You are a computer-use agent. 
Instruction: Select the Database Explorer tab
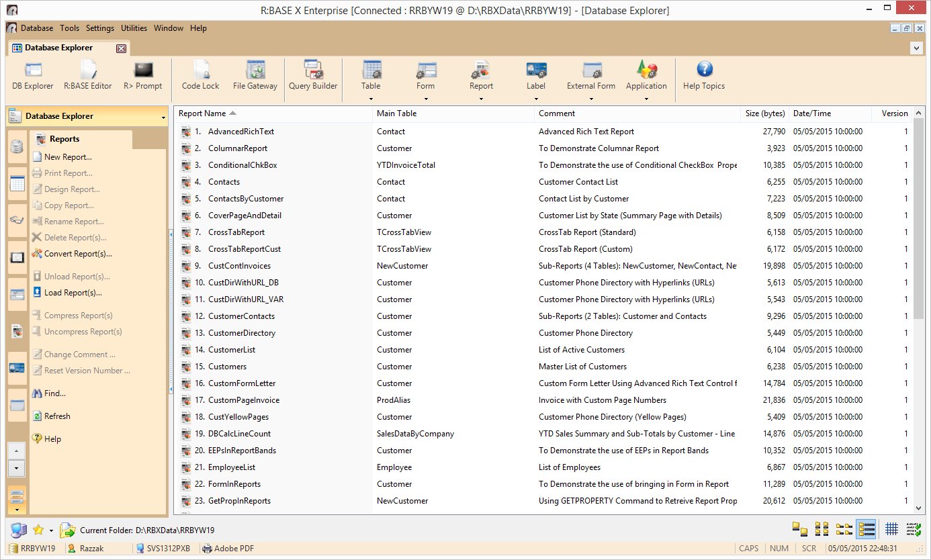[x=59, y=48]
